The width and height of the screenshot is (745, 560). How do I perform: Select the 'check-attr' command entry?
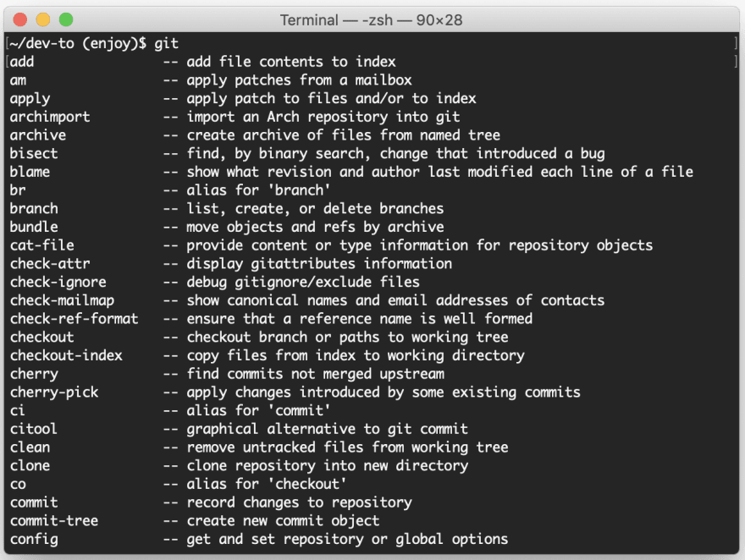click(x=50, y=264)
